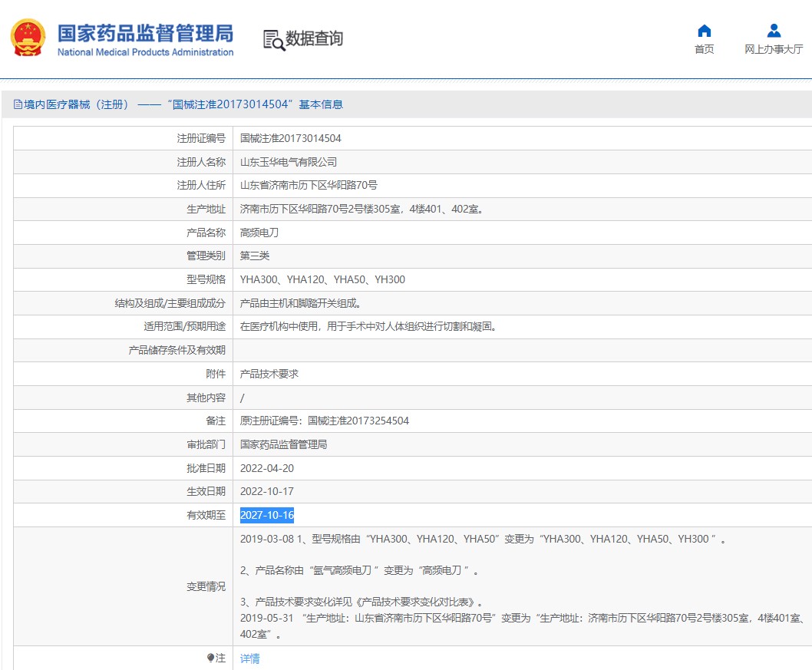
Task: Click the National Medical Products Administration English text
Action: point(145,52)
